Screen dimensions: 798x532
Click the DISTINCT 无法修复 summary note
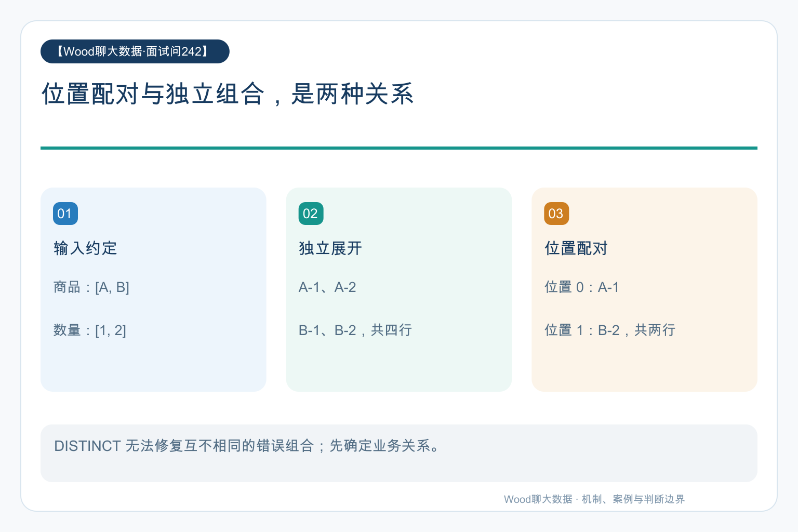pos(399,453)
